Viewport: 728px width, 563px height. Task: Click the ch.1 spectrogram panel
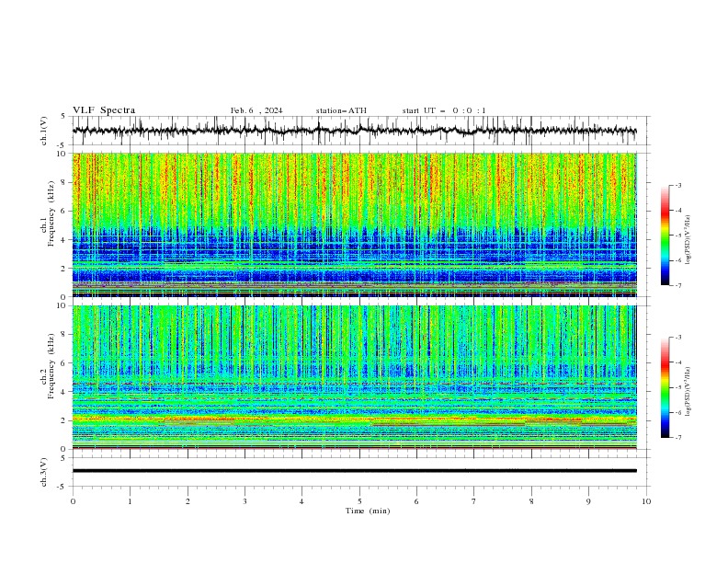point(355,224)
